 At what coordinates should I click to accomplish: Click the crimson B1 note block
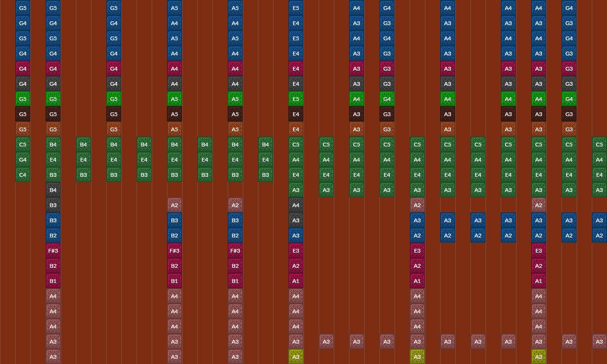[x=53, y=281]
